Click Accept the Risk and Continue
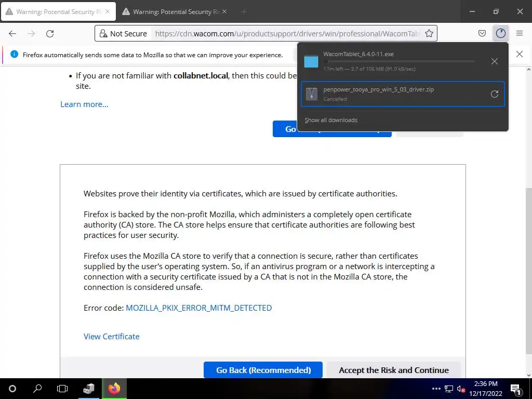This screenshot has width=532, height=399. [394, 370]
